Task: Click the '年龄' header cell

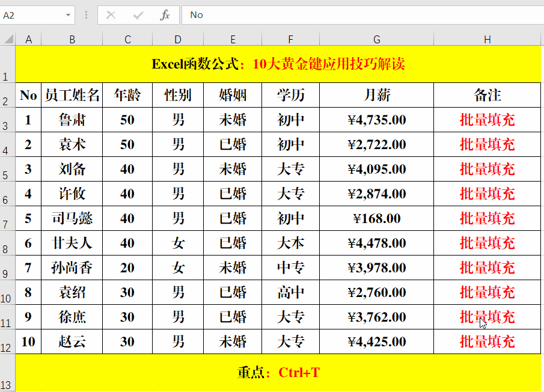Action: [x=127, y=95]
